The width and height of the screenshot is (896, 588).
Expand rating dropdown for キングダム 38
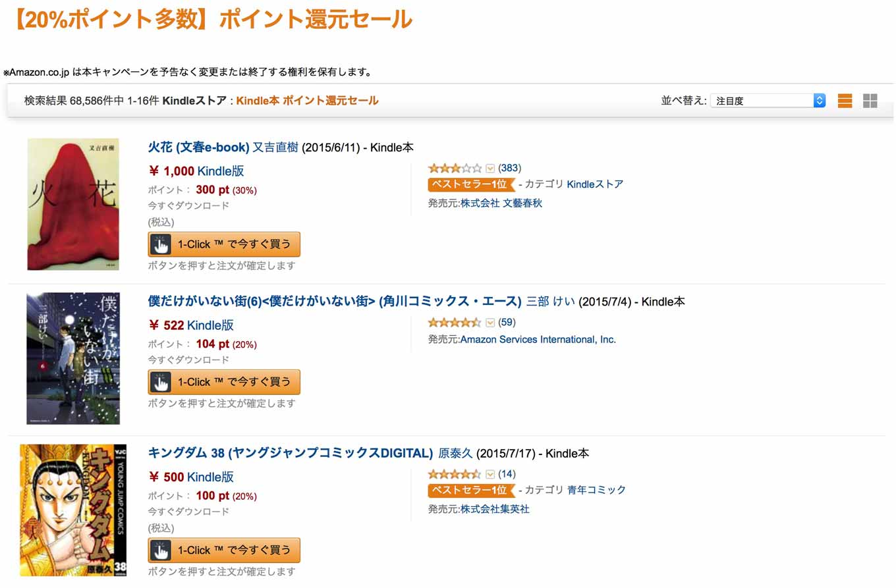coord(490,474)
